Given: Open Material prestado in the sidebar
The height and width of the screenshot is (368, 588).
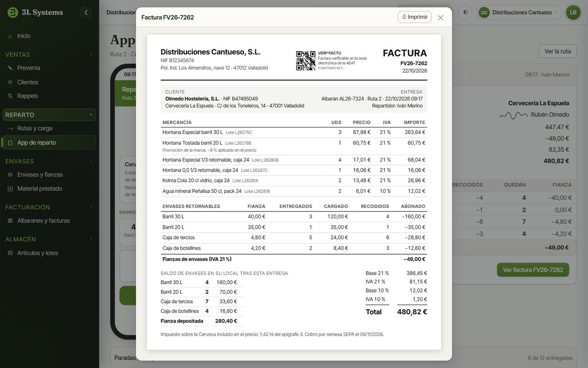Looking at the screenshot, I should click(49, 188).
